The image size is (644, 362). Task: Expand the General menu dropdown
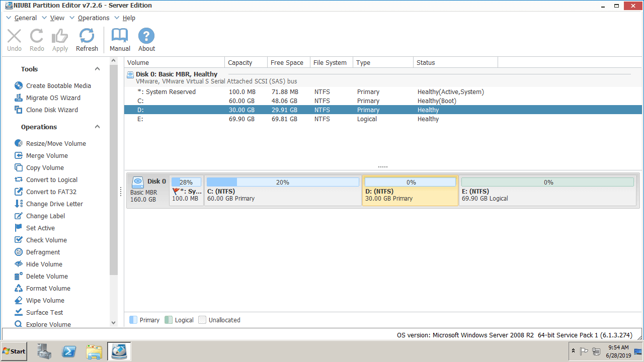[25, 18]
